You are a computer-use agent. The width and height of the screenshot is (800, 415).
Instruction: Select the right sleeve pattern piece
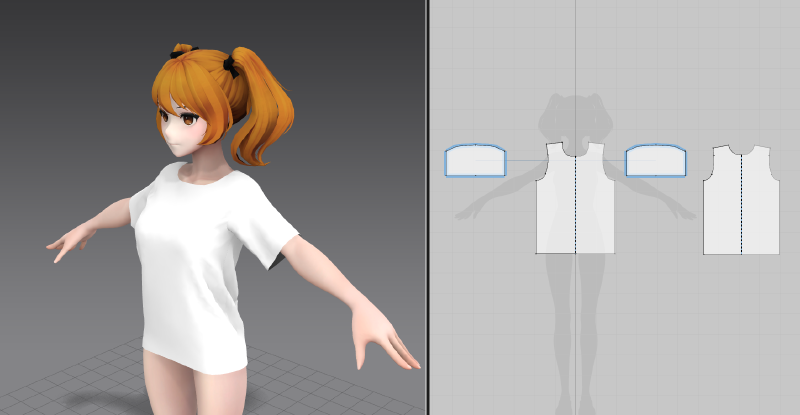pyautogui.click(x=655, y=162)
